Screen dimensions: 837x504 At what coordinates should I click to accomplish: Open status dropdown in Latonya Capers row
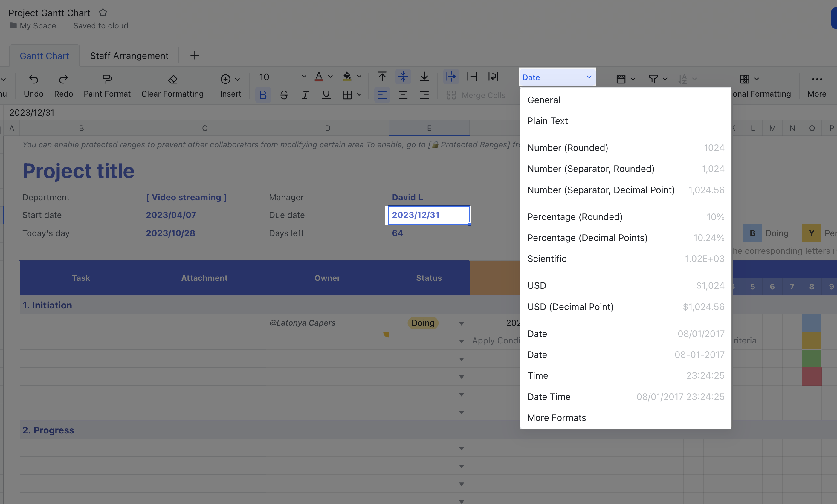[x=461, y=323]
